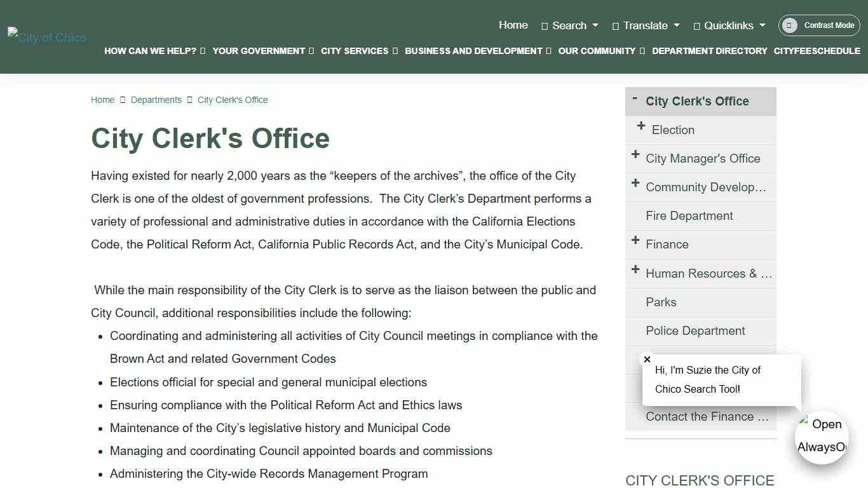This screenshot has height=488, width=868.
Task: Open the BUSINESS AND DEVELOPMENT menu
Action: point(473,51)
